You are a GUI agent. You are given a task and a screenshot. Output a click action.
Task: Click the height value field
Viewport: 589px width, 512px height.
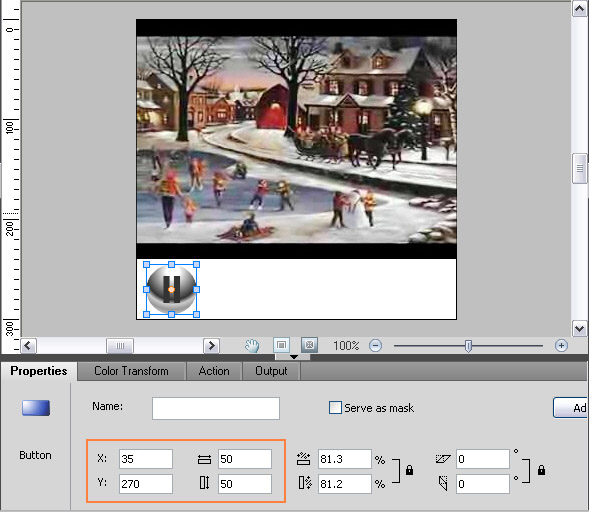[x=245, y=483]
